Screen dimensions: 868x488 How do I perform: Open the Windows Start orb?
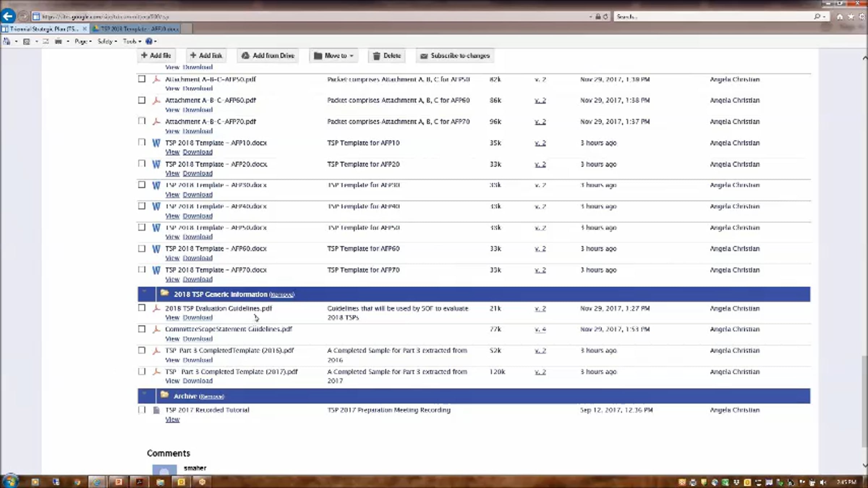pos(10,481)
